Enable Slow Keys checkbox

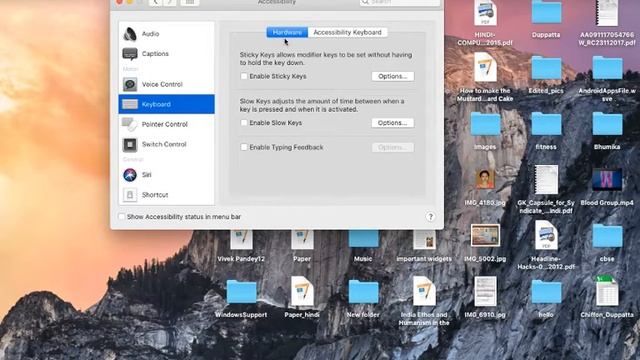[244, 123]
